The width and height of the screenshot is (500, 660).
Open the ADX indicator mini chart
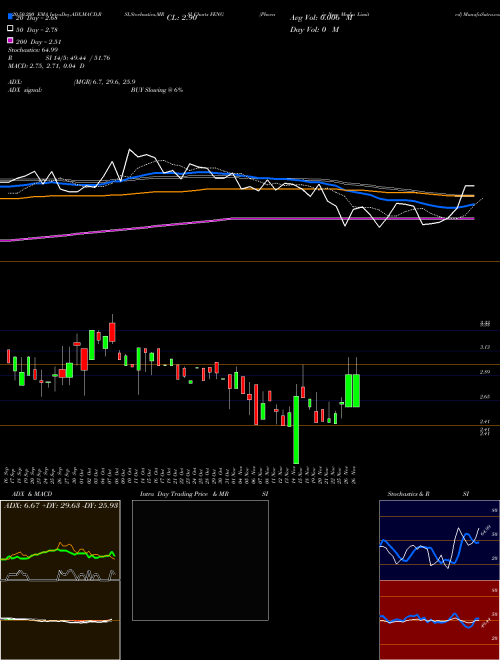pos(60,540)
